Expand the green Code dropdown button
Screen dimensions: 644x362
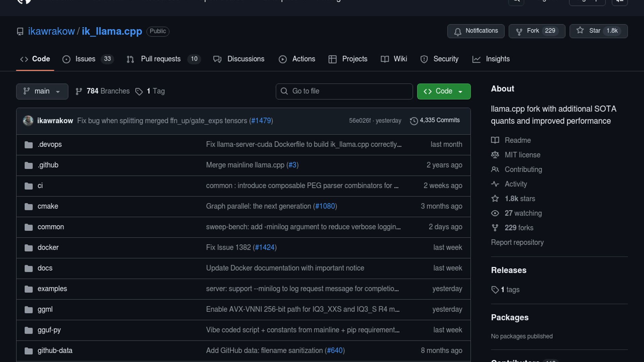tap(443, 92)
